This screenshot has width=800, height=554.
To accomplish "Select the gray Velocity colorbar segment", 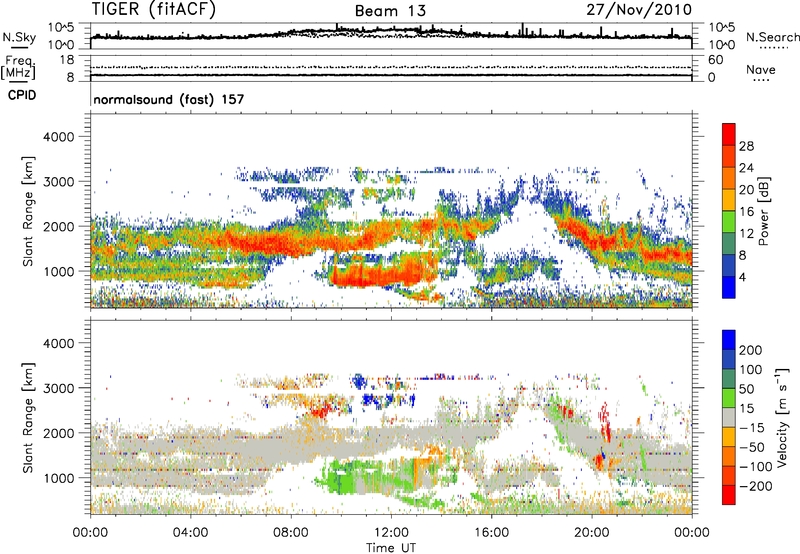I will click(729, 417).
